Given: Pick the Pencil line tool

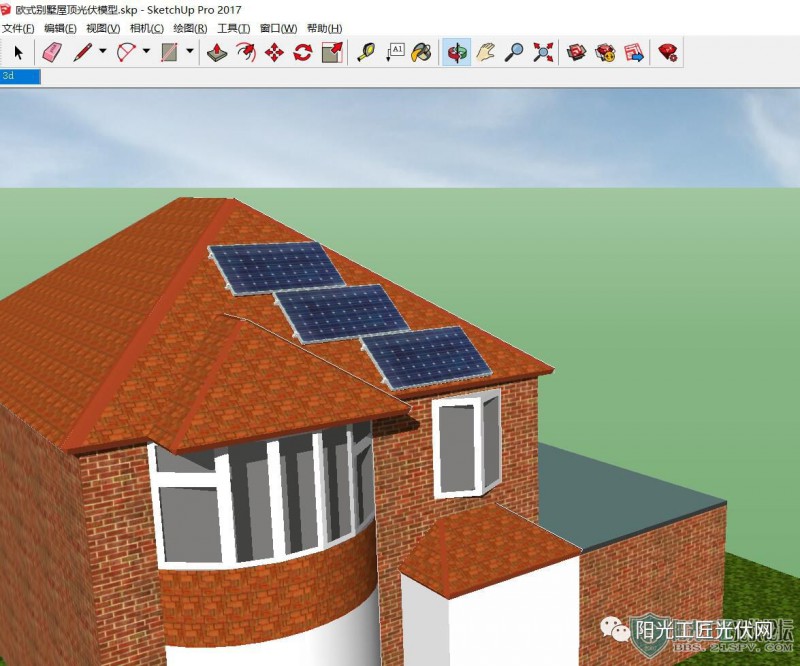Looking at the screenshot, I should (x=82, y=52).
